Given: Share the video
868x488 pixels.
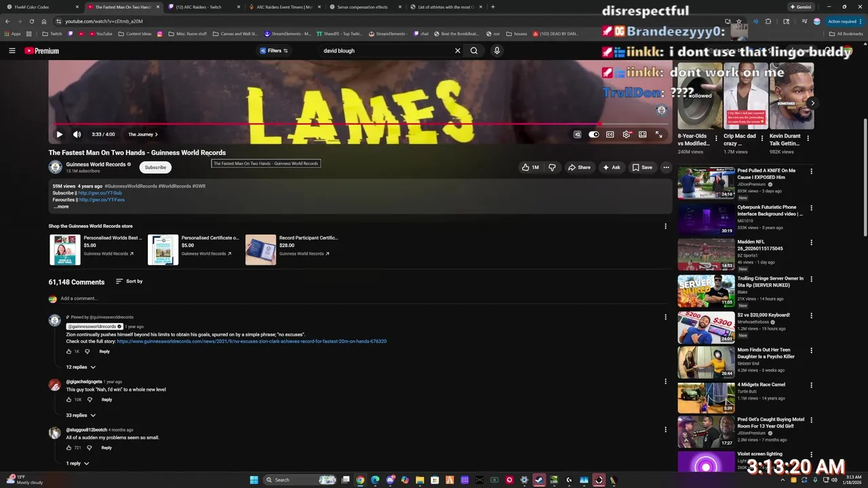Looking at the screenshot, I should point(579,167).
